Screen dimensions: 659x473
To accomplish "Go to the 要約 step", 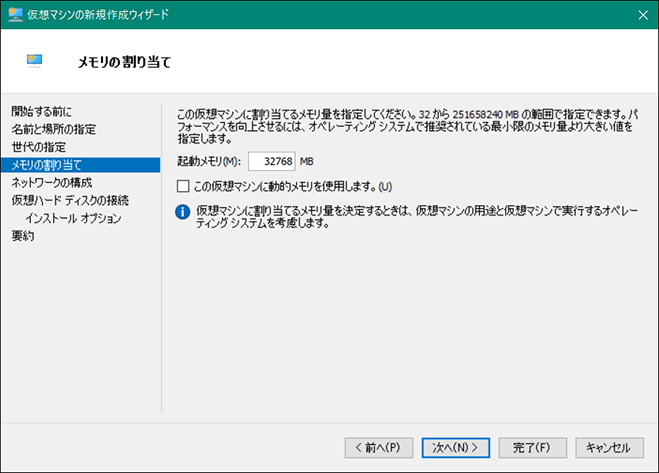I will pos(23,236).
